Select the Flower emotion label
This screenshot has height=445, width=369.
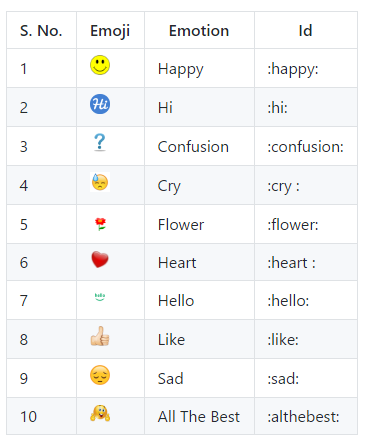click(x=181, y=224)
